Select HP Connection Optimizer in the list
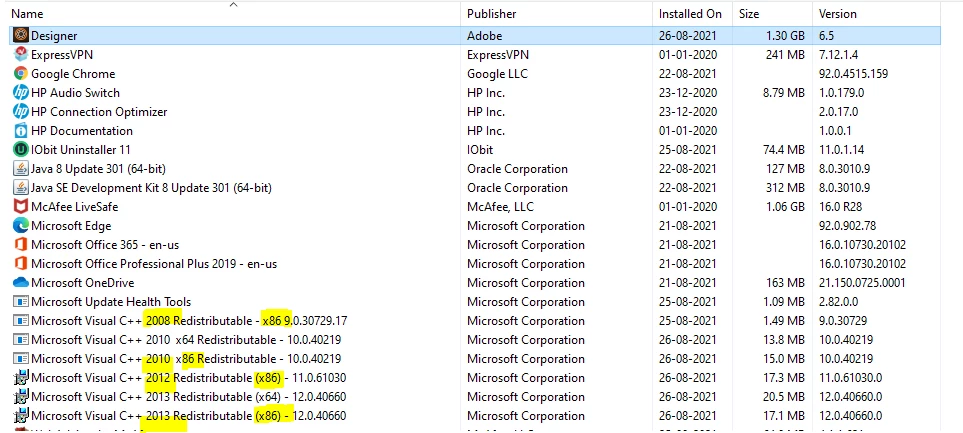963x433 pixels. pyautogui.click(x=99, y=112)
